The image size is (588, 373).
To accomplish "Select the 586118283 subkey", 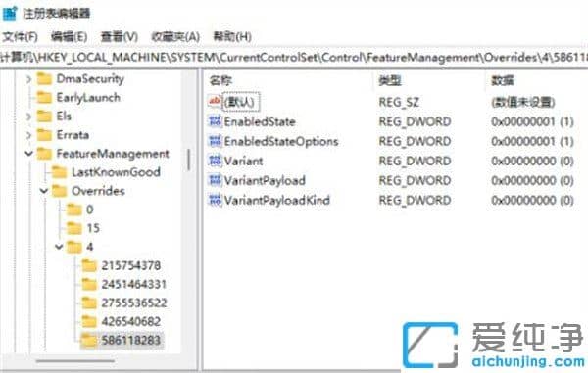I will pyautogui.click(x=131, y=340).
